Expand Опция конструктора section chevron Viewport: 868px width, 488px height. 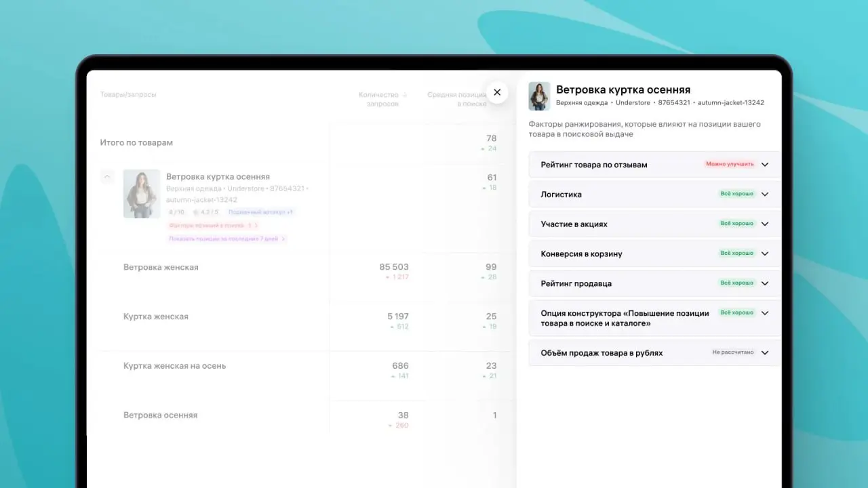tap(765, 313)
